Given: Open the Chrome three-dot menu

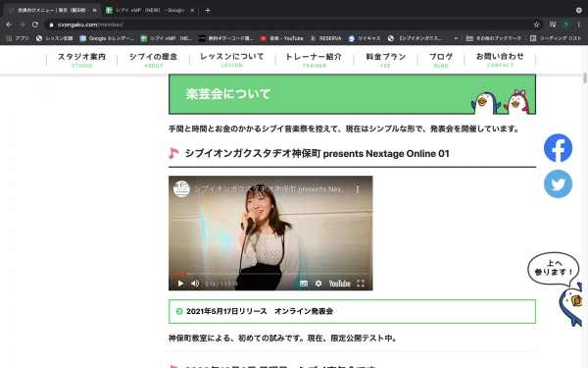Looking at the screenshot, I should tap(579, 25).
